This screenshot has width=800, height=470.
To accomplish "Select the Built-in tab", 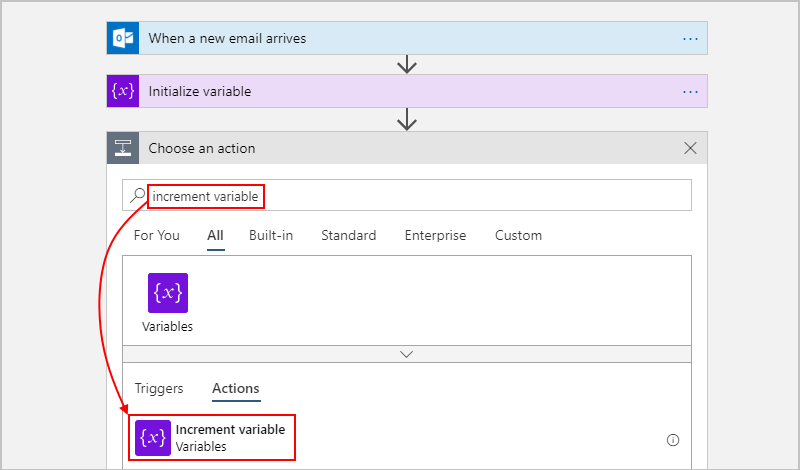I will coord(272,236).
